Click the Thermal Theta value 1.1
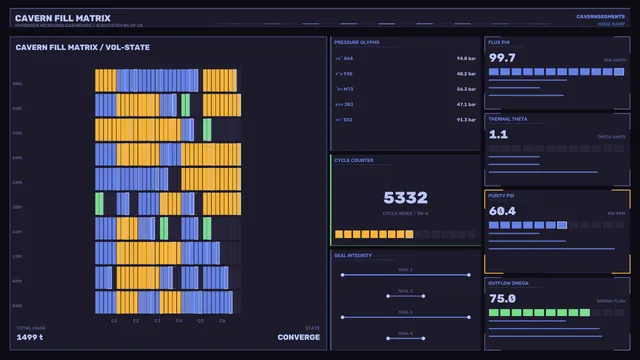 click(498, 134)
